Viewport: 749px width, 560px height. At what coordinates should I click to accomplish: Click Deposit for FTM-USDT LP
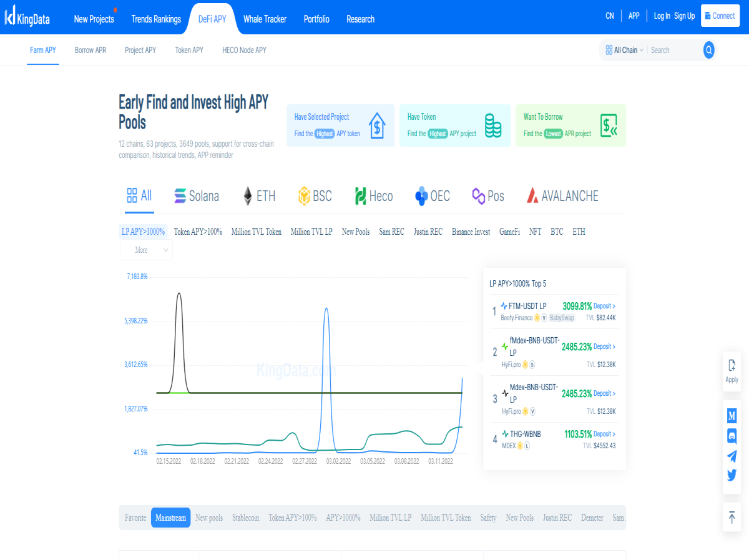click(604, 306)
